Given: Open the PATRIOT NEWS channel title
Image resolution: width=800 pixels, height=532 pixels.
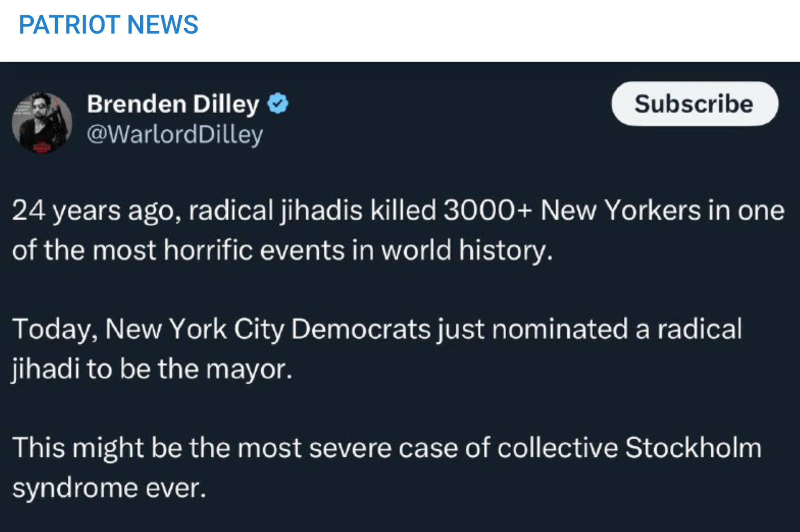Looking at the screenshot, I should click(x=109, y=24).
